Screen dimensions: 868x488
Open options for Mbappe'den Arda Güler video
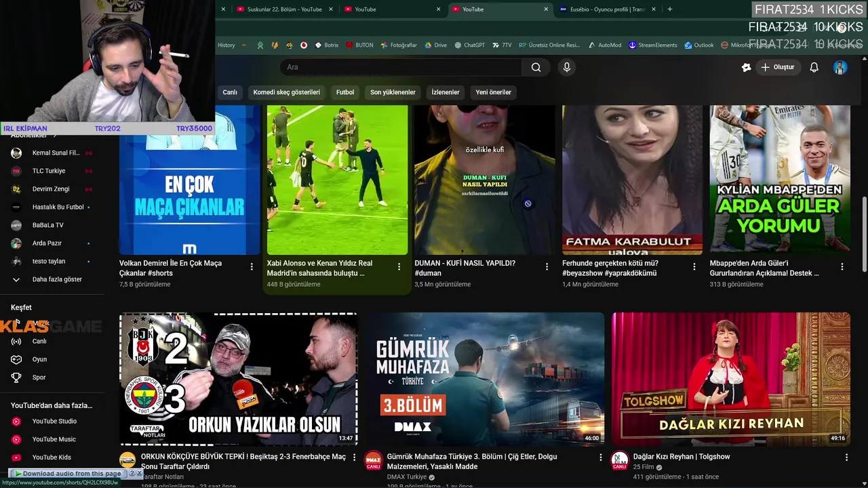coord(842,267)
